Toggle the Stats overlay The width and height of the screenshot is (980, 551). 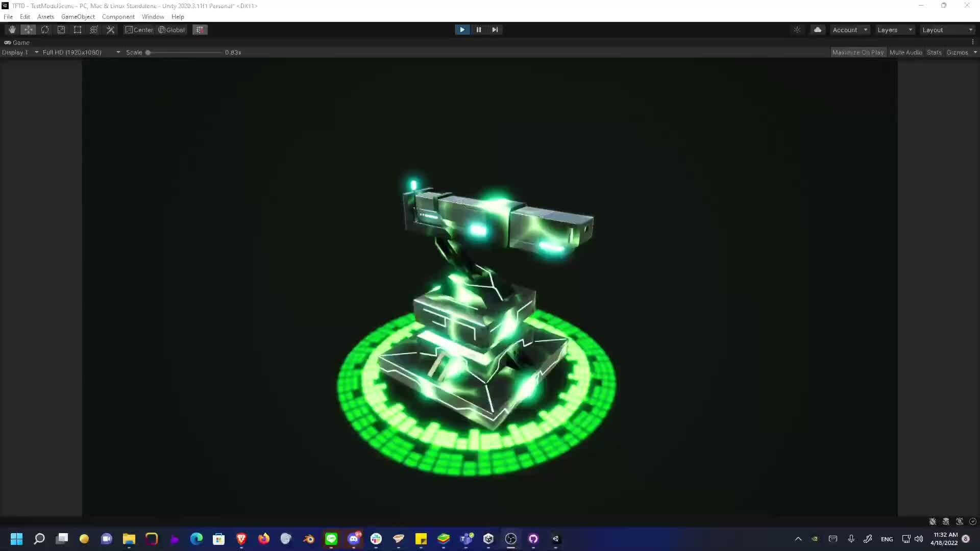pos(934,52)
